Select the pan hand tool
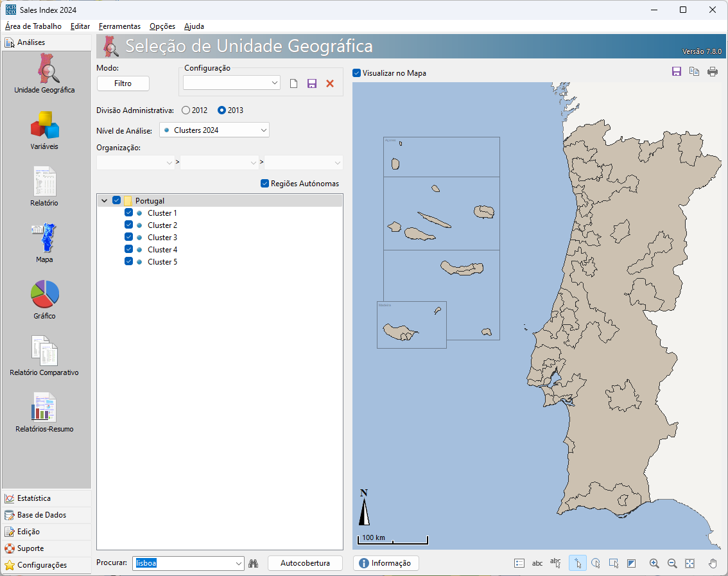The image size is (728, 576). pos(713,563)
